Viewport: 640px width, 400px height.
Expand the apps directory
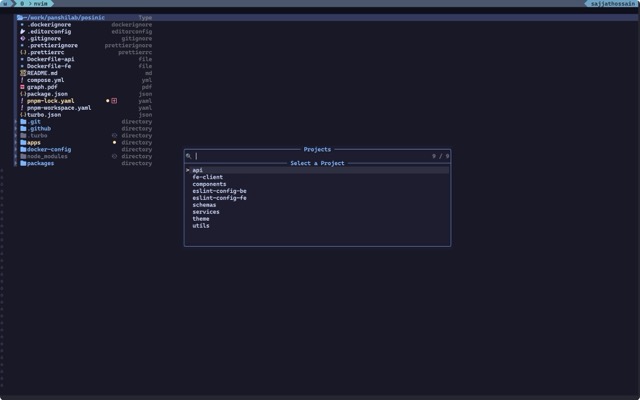point(34,142)
